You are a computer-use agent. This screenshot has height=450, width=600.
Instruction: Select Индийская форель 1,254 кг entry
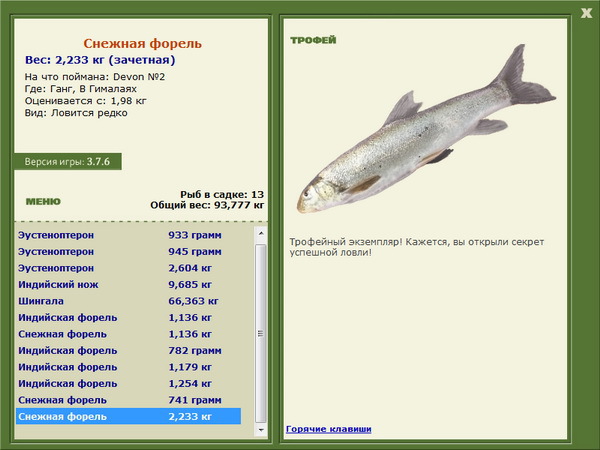[x=129, y=383]
